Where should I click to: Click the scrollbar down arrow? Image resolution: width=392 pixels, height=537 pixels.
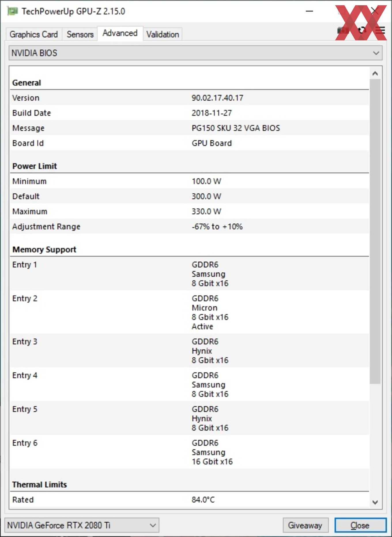[x=375, y=502]
